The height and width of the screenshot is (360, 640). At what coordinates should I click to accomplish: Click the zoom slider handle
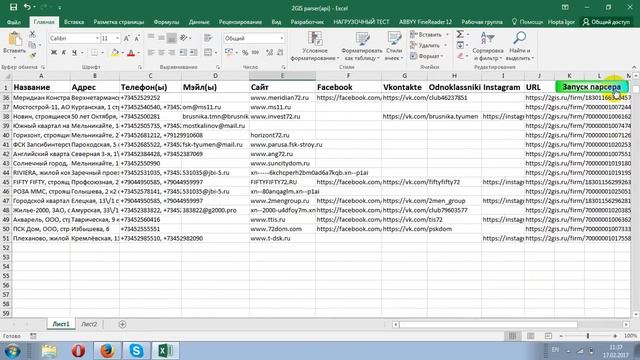pos(588,336)
